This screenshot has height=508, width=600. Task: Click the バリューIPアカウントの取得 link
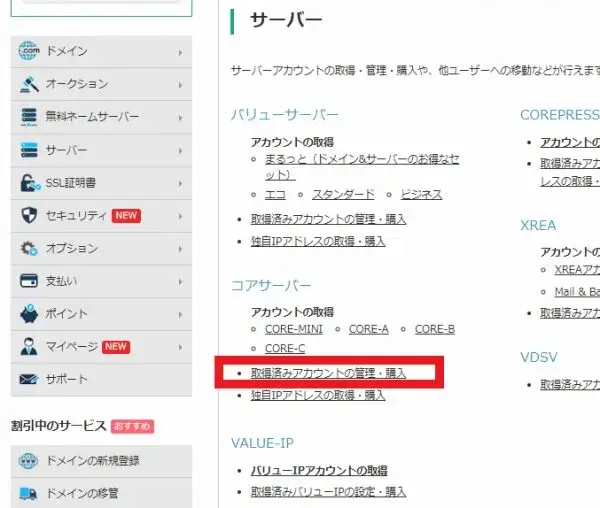click(319, 471)
